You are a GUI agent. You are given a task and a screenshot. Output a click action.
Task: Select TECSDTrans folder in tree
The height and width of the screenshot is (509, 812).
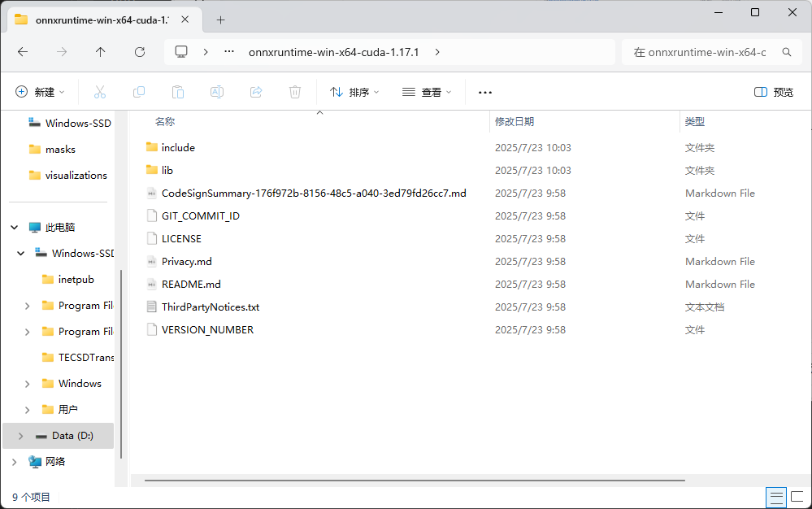click(86, 357)
